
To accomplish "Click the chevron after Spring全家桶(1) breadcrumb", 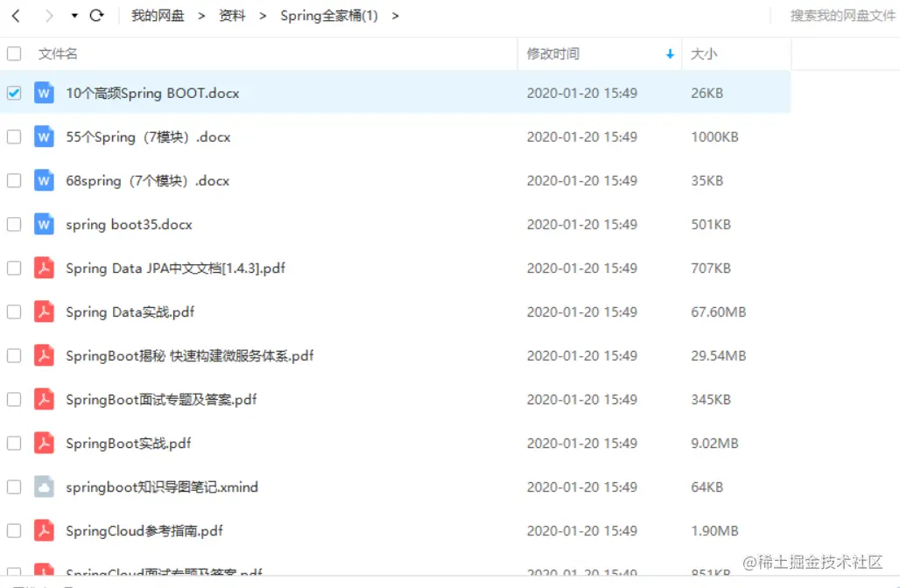I will 394,15.
